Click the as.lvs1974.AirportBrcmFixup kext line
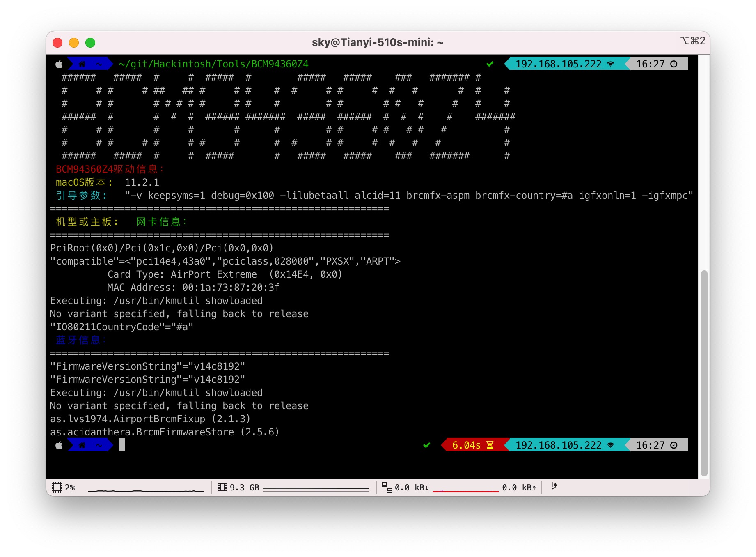The height and width of the screenshot is (557, 756). tap(150, 419)
